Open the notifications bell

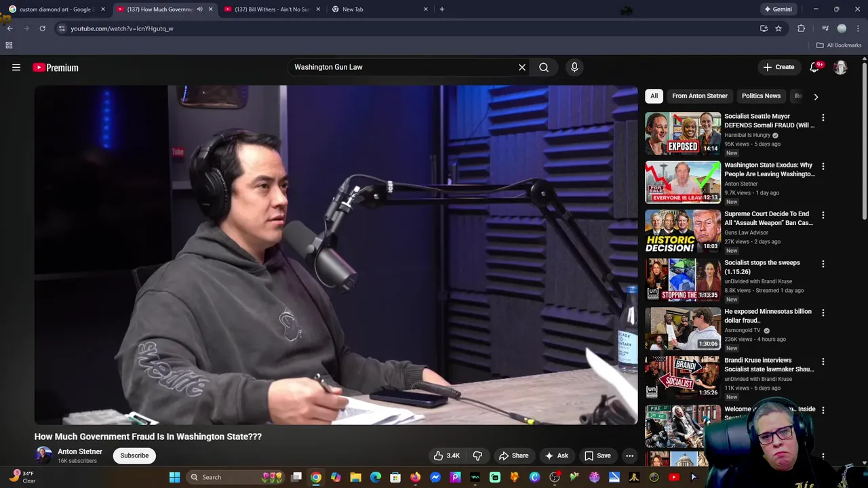point(815,67)
